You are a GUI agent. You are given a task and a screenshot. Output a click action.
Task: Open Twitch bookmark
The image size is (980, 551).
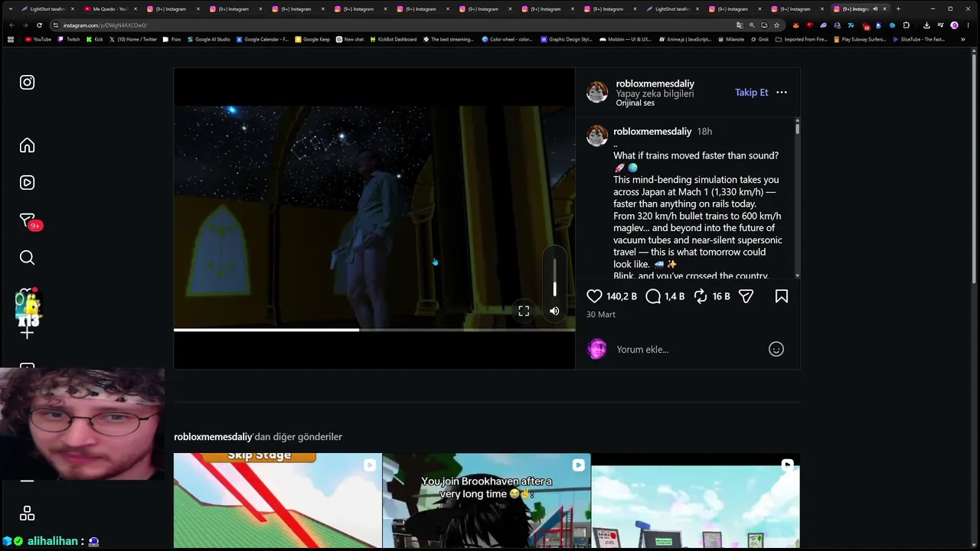[69, 39]
